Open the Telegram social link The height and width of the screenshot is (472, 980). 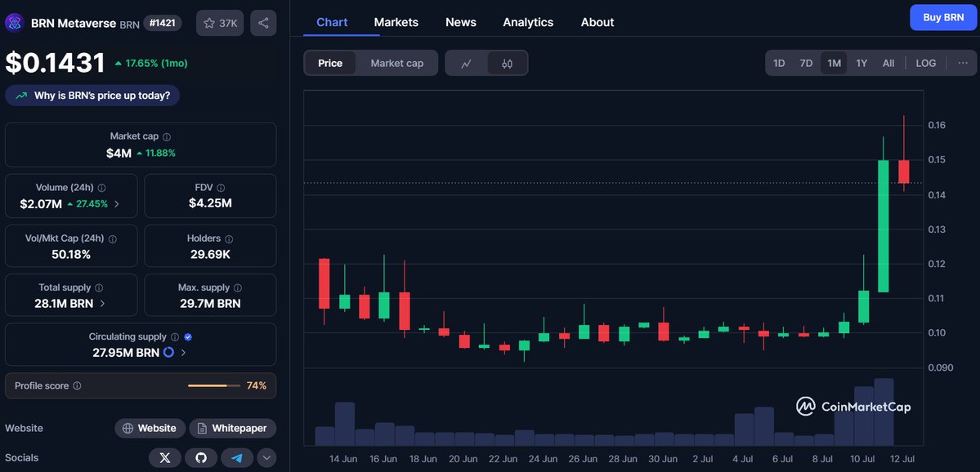point(237,457)
